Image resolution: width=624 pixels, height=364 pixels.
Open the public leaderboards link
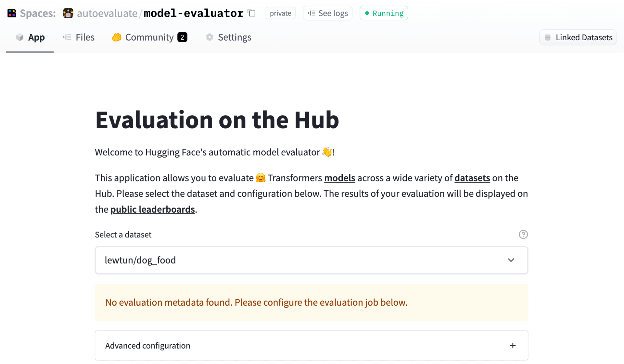152,209
